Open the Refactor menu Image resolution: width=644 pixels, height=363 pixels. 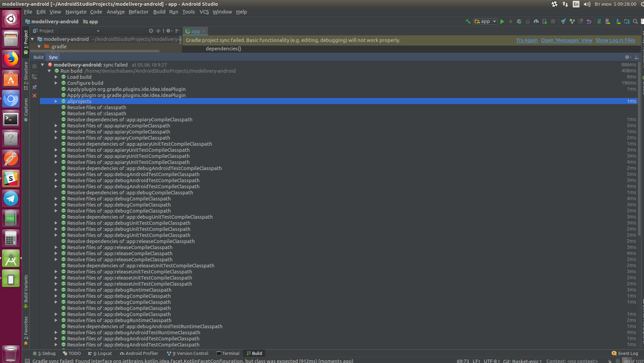139,12
